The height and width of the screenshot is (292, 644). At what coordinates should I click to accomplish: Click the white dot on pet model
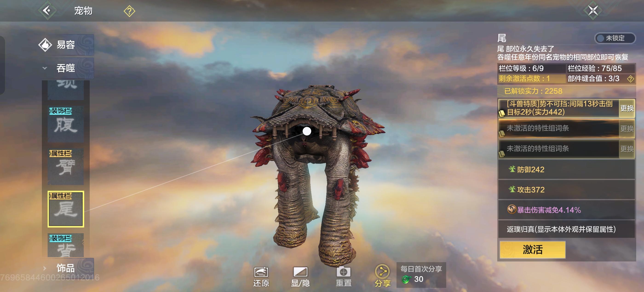pyautogui.click(x=307, y=131)
